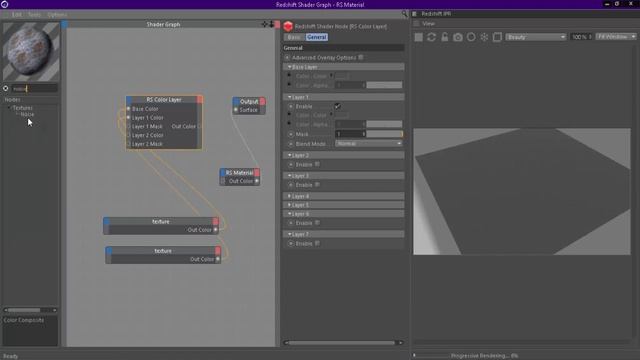Click the down arrow icon in Shader Graph header
The width and height of the screenshot is (640, 360).
coord(271,24)
